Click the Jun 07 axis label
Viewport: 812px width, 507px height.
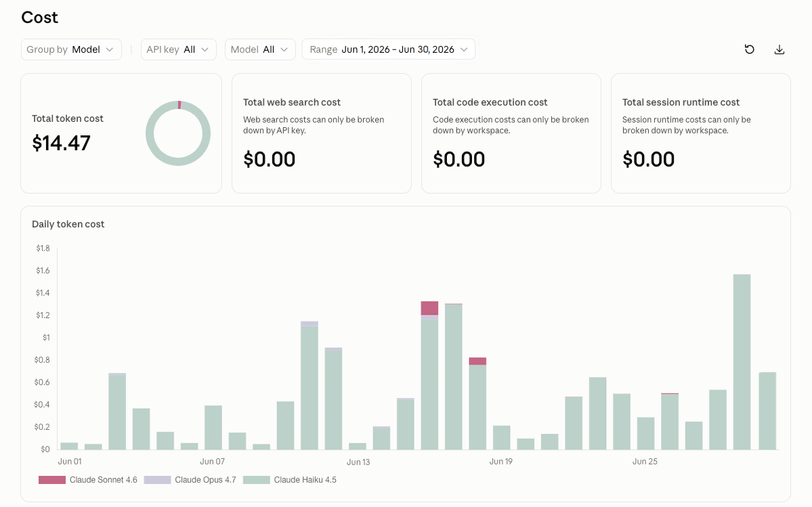click(x=213, y=462)
